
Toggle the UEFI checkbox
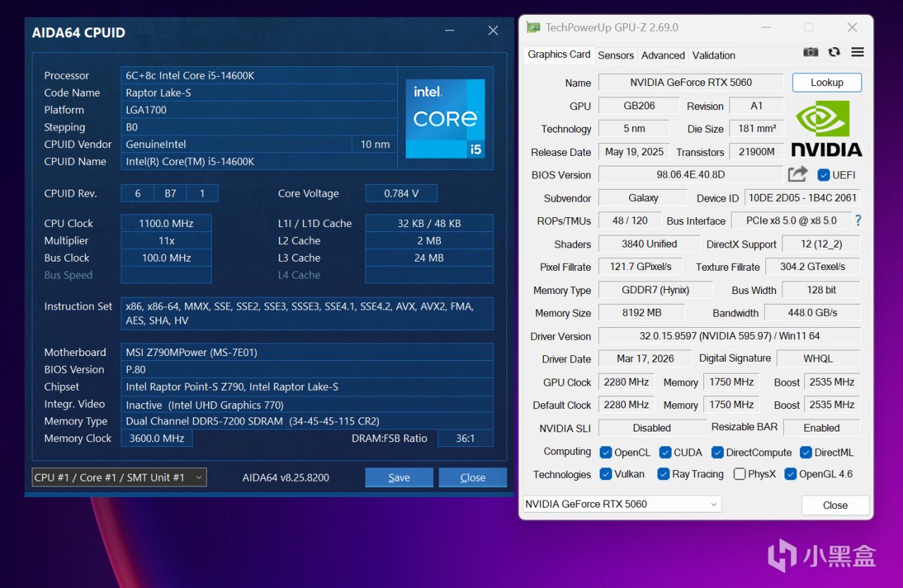pyautogui.click(x=823, y=175)
